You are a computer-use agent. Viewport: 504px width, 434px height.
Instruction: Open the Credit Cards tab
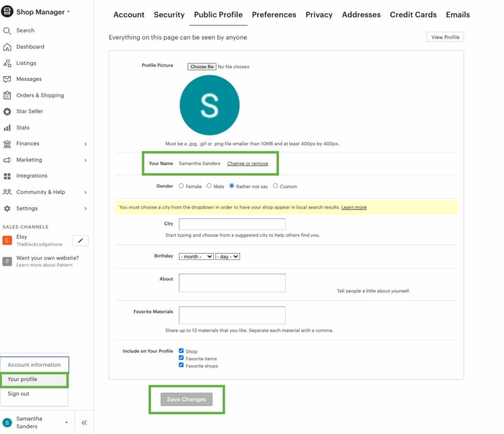(413, 15)
